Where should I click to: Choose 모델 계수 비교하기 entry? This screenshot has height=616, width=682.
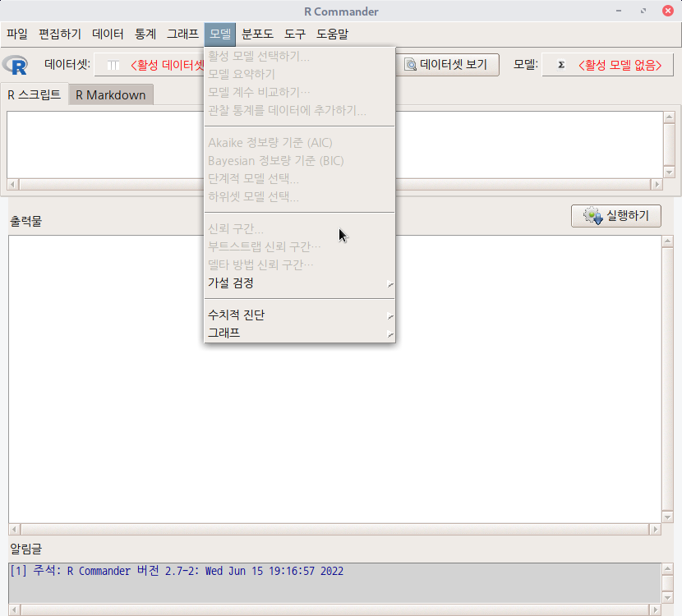coord(300,92)
